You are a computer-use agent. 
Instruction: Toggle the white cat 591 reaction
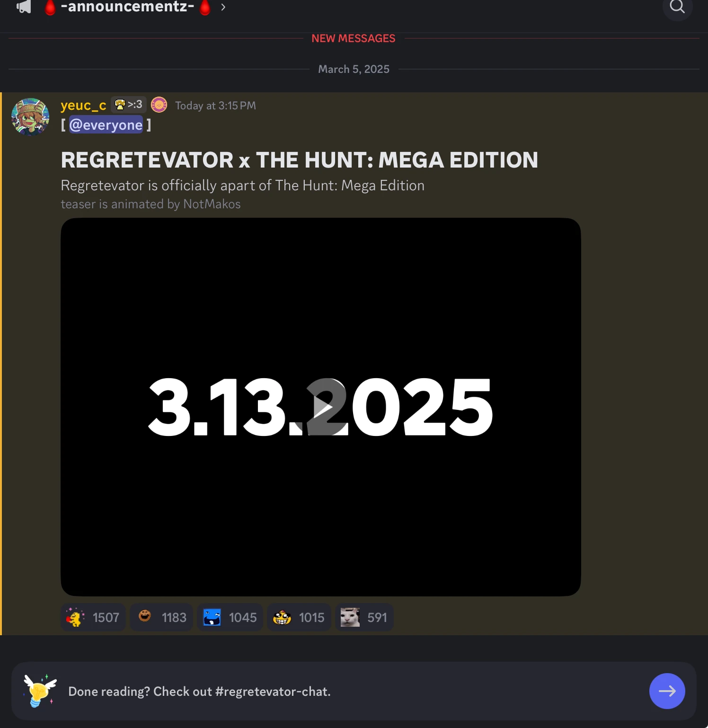point(364,617)
